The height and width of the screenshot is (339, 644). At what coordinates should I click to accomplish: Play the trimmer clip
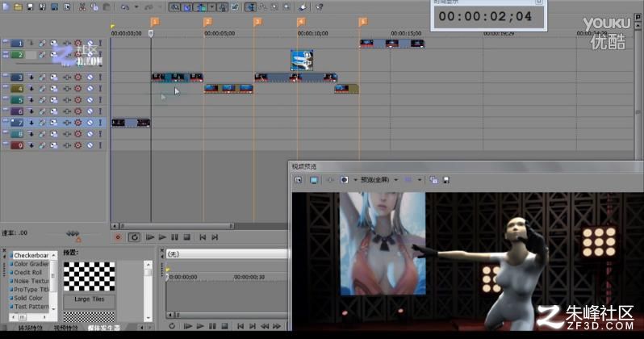pyautogui.click(x=200, y=326)
